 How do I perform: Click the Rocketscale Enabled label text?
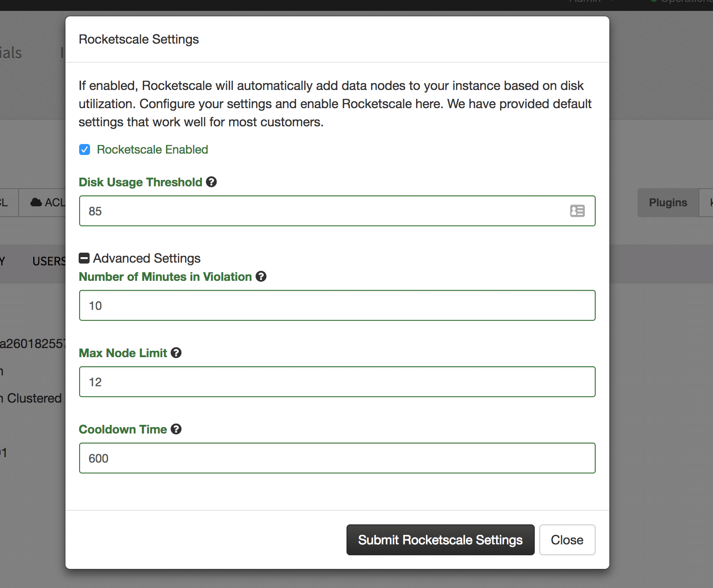pyautogui.click(x=152, y=149)
